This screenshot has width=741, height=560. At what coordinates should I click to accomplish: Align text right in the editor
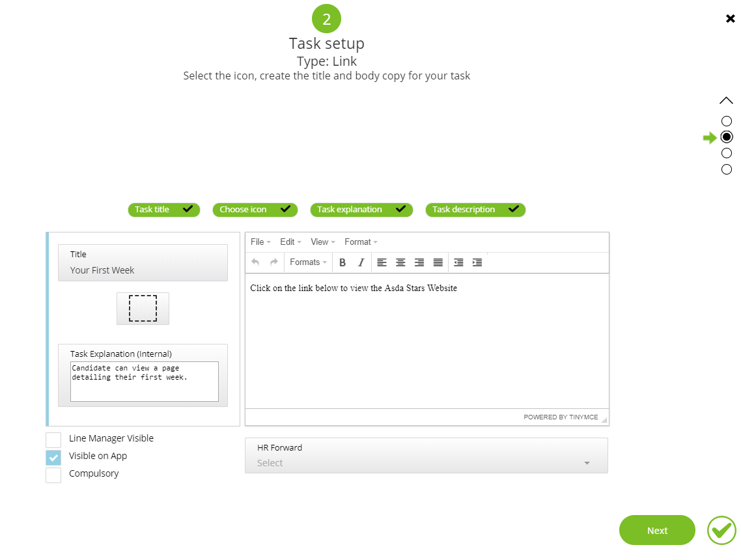pos(419,262)
